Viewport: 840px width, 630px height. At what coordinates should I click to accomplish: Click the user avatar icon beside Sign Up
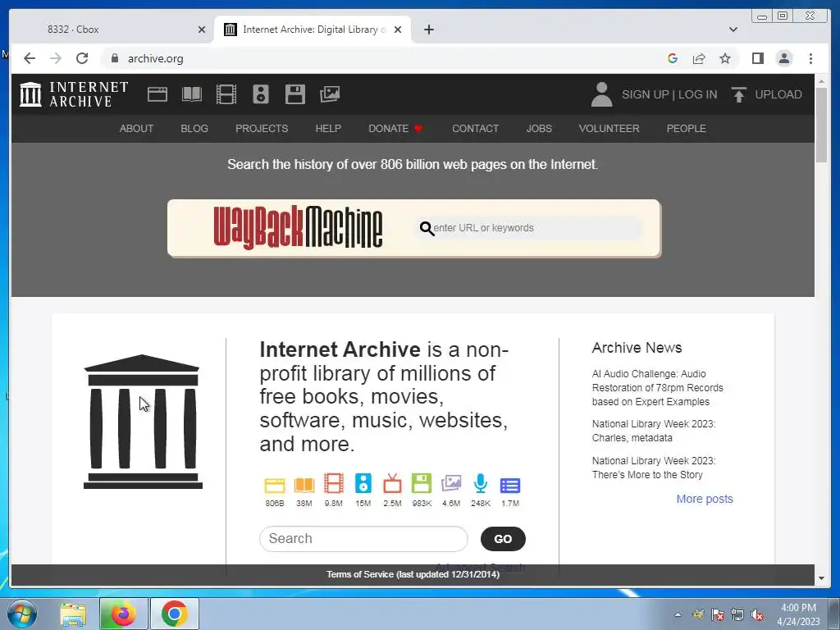pyautogui.click(x=601, y=94)
